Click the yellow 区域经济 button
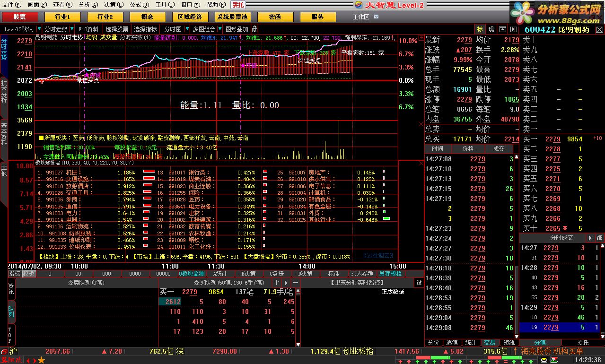Image resolution: width=605 pixels, height=364 pixels. (190, 17)
